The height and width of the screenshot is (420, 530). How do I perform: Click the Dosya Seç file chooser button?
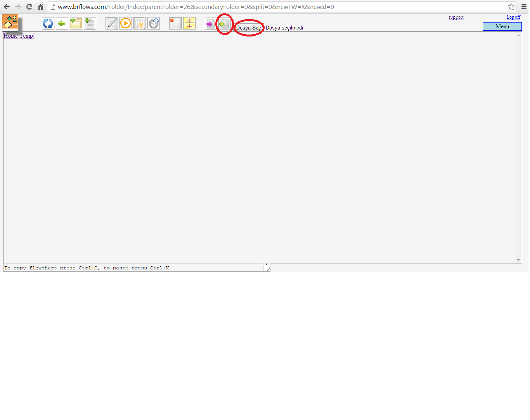pos(249,28)
